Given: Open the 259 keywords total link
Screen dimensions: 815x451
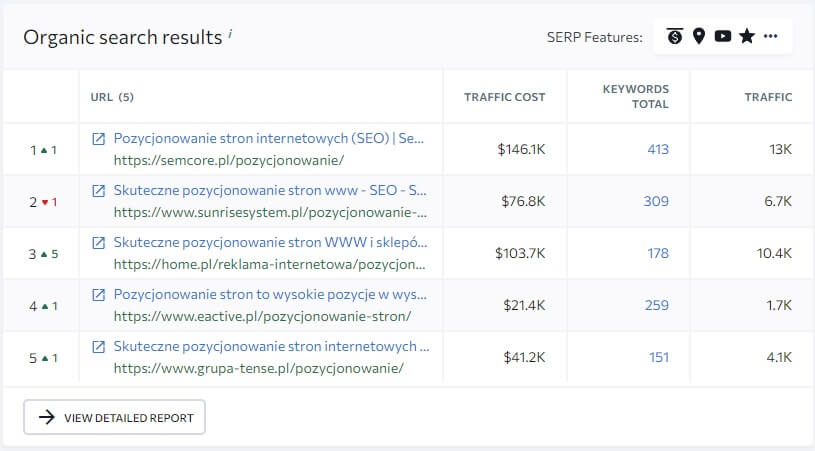Looking at the screenshot, I should pyautogui.click(x=656, y=306).
